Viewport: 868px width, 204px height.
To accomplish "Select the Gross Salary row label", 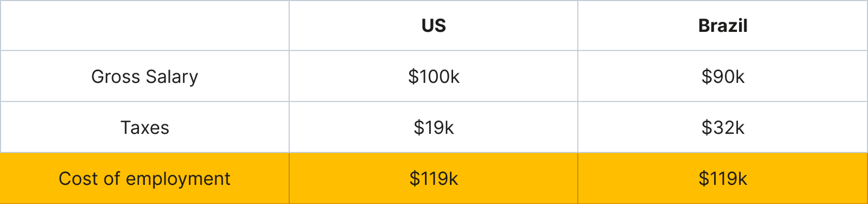I will [145, 76].
